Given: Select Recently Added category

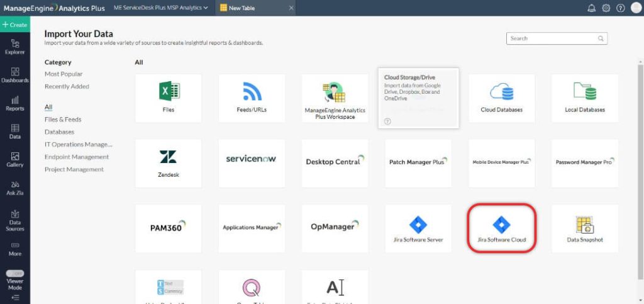Looking at the screenshot, I should point(67,86).
